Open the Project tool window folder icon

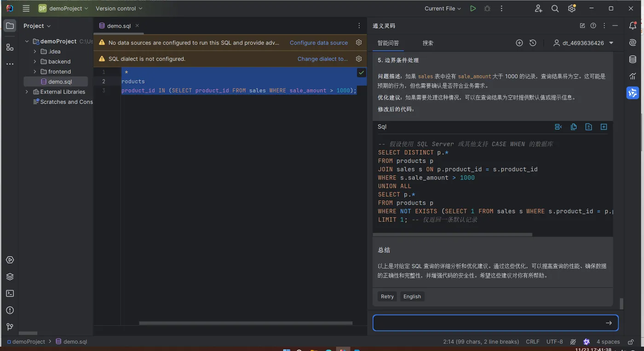pyautogui.click(x=10, y=26)
